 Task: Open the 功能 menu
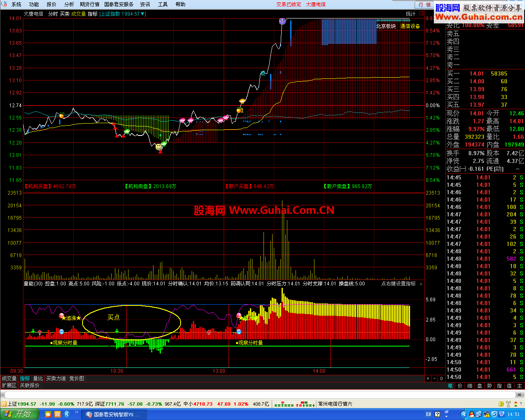click(x=34, y=5)
